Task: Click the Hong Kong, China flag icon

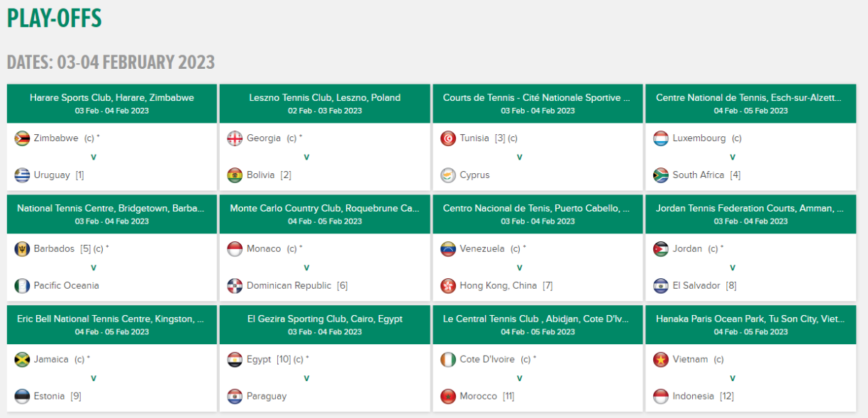Action: point(447,286)
